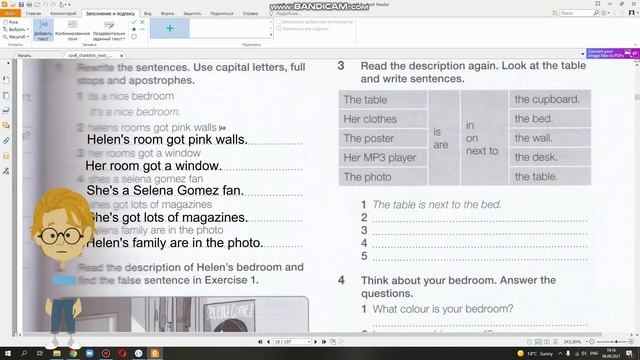Viewport: 640px width, 360px height.
Task: Open the bookmarks panel in sidebar
Action: pos(6,80)
